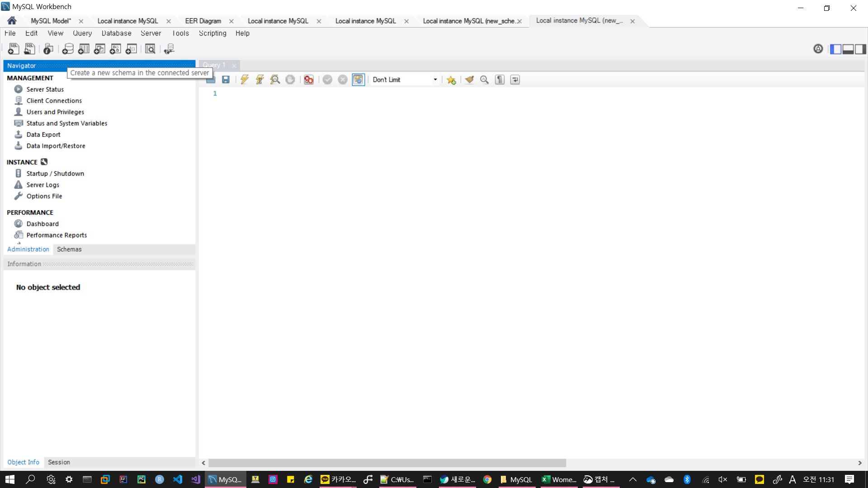This screenshot has height=488, width=868.
Task: Open the Database menu
Action: point(116,33)
